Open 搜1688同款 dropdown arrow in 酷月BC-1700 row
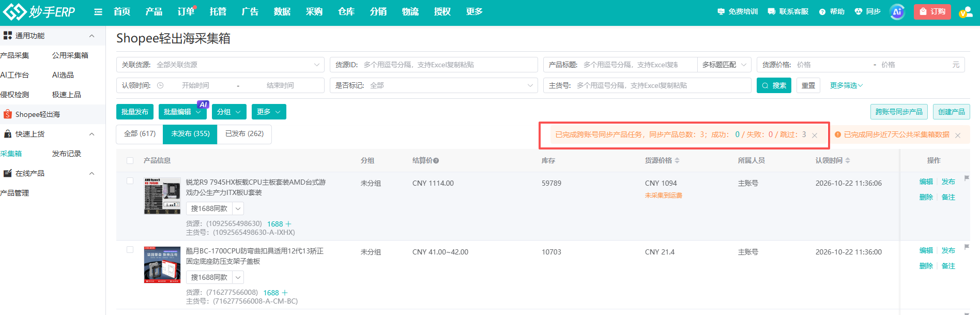Viewport: 980px width, 315px height. click(238, 277)
